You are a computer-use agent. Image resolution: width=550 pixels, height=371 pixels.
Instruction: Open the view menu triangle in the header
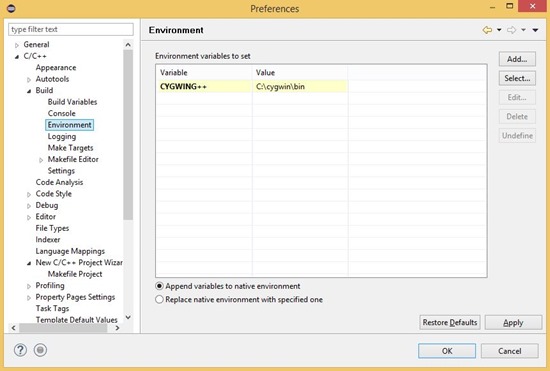pos(535,30)
